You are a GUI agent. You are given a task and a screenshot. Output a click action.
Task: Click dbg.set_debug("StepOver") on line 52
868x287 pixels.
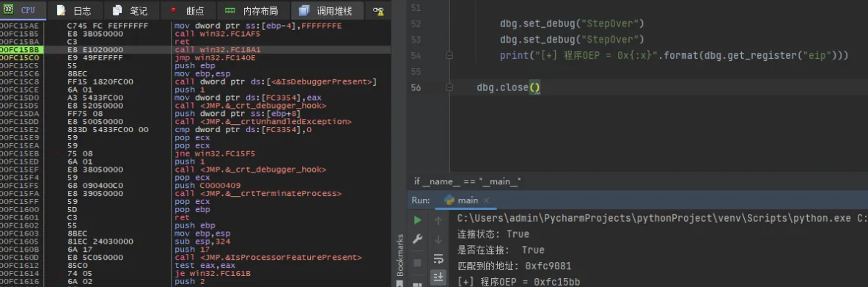tap(572, 23)
